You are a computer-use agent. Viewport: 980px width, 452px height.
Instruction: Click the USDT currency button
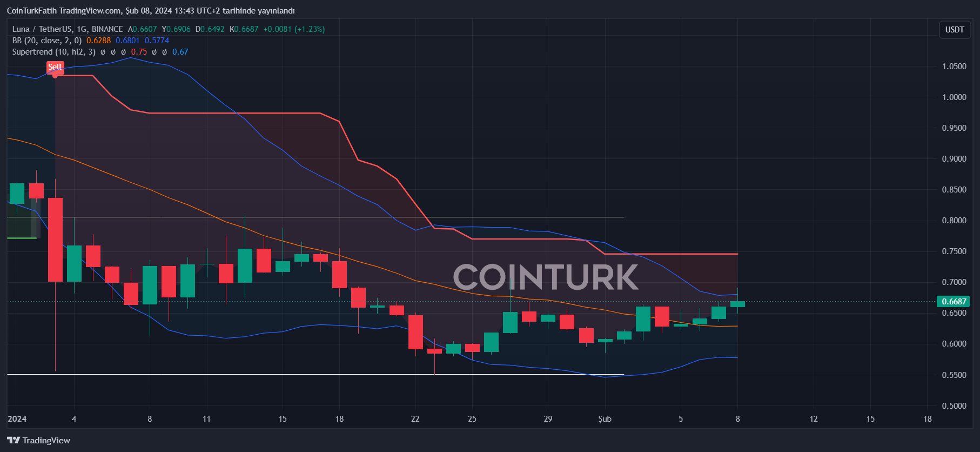955,30
